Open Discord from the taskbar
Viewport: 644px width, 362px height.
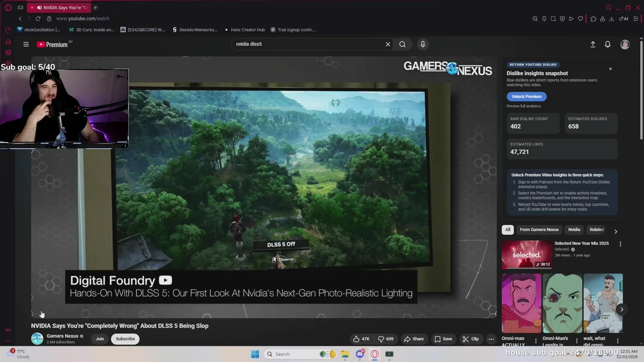click(x=360, y=354)
